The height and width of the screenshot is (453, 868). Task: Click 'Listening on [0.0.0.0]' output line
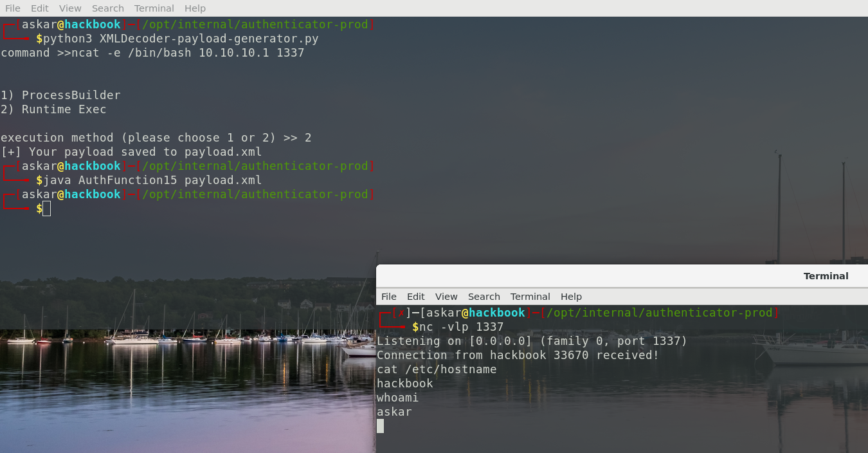click(532, 341)
